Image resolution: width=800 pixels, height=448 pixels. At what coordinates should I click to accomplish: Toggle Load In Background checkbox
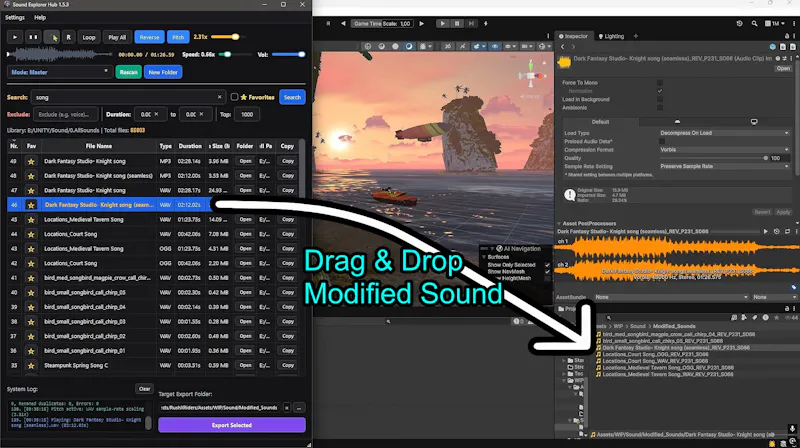click(x=660, y=99)
